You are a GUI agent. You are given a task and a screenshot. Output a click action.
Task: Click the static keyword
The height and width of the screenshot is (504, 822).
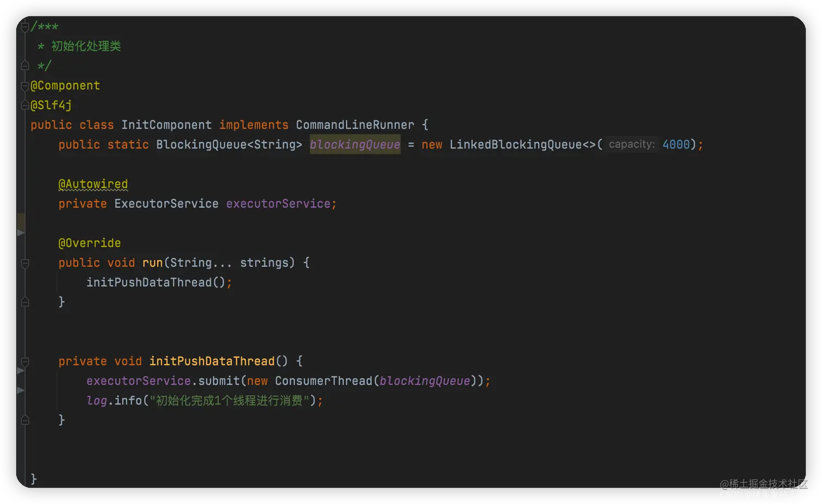click(128, 145)
